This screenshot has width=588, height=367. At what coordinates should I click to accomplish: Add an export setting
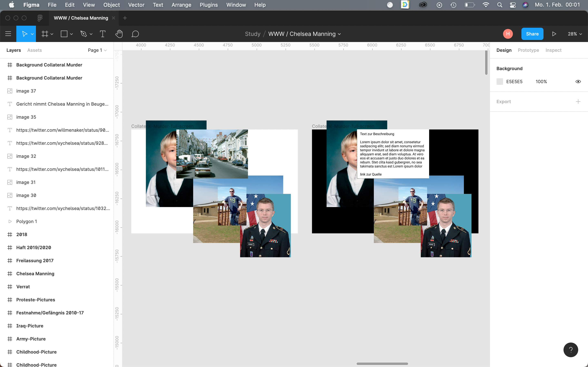(x=578, y=102)
